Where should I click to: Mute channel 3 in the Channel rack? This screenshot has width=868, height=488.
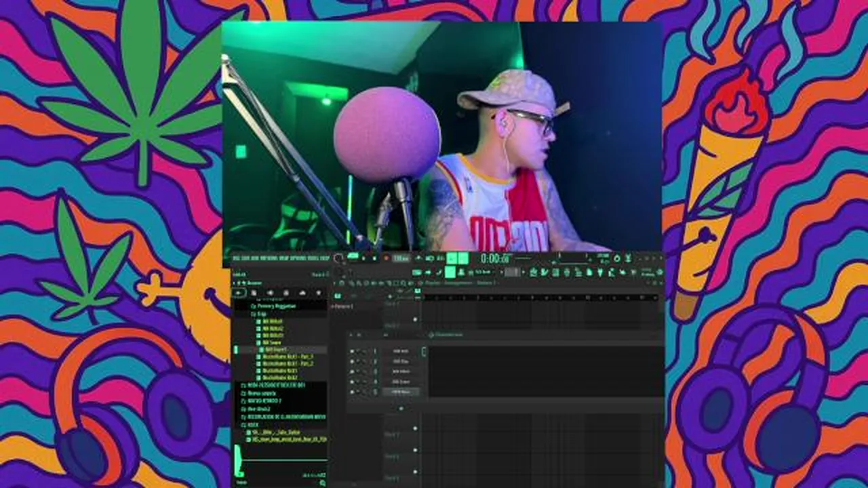coord(352,371)
